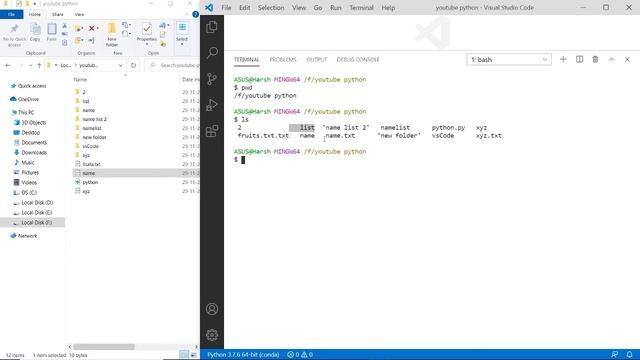Close the terminal panel

[627, 60]
